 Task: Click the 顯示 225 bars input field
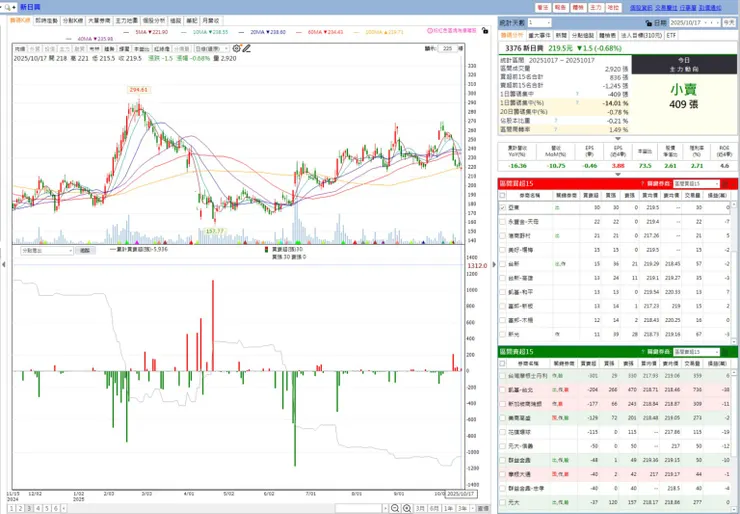pyautogui.click(x=447, y=49)
